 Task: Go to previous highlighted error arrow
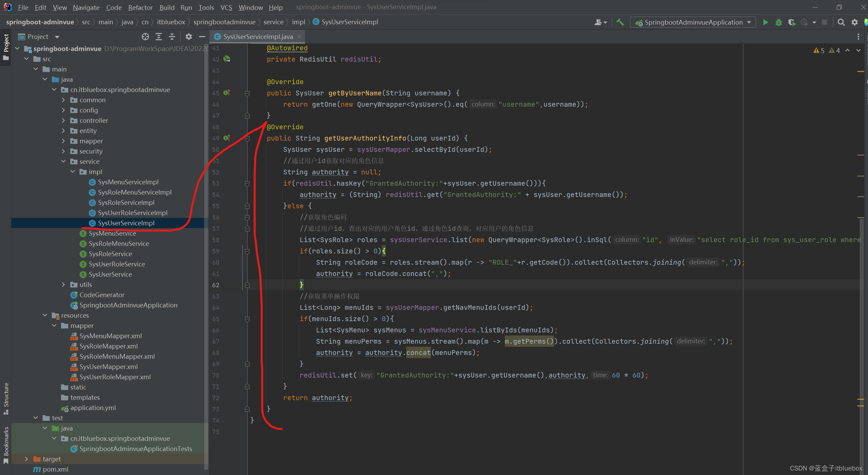[x=847, y=50]
